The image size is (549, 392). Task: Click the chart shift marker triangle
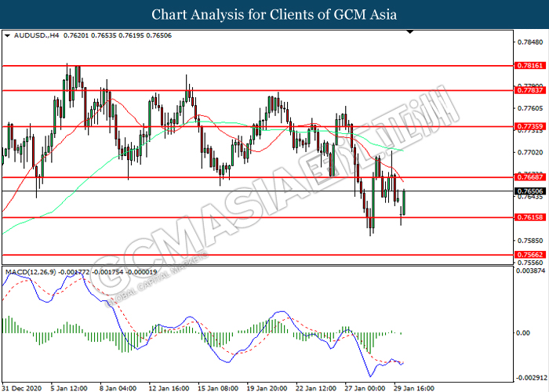410,32
